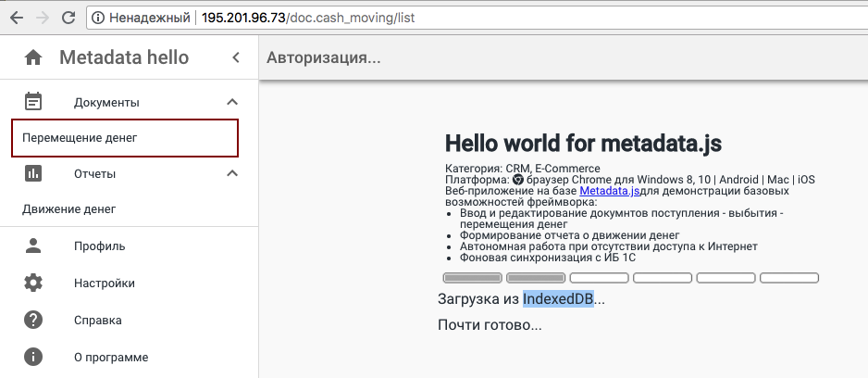Click the highlighted IndexedDB word
This screenshot has width=868, height=378.
click(x=558, y=299)
